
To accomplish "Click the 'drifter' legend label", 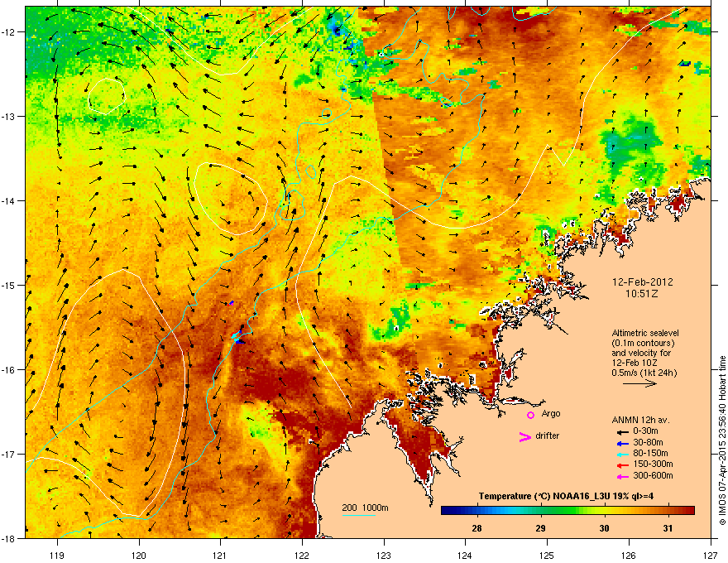I will (x=548, y=435).
